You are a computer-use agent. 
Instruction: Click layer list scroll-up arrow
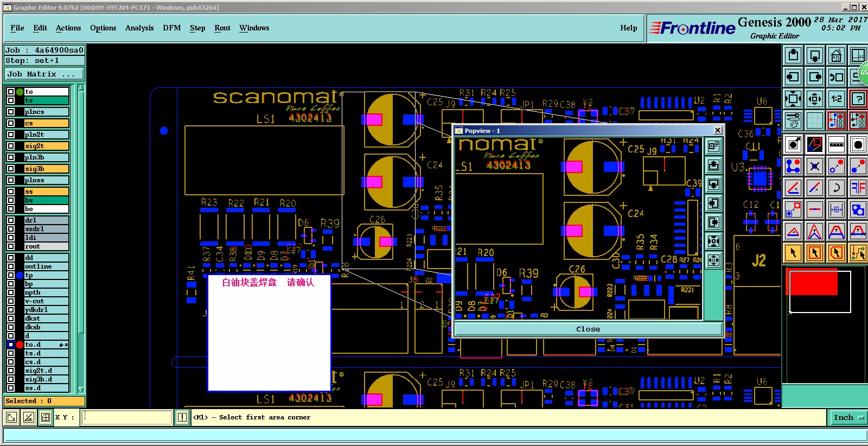81,88
